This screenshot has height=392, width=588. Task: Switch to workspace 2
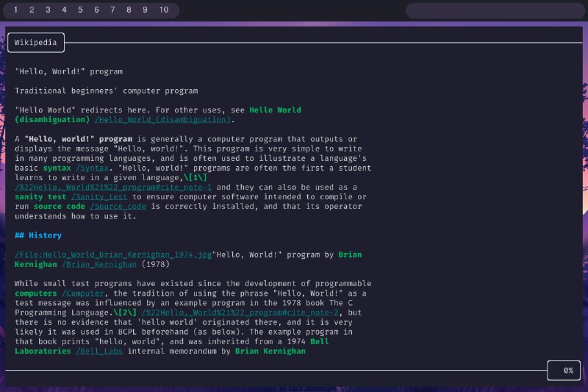(32, 10)
